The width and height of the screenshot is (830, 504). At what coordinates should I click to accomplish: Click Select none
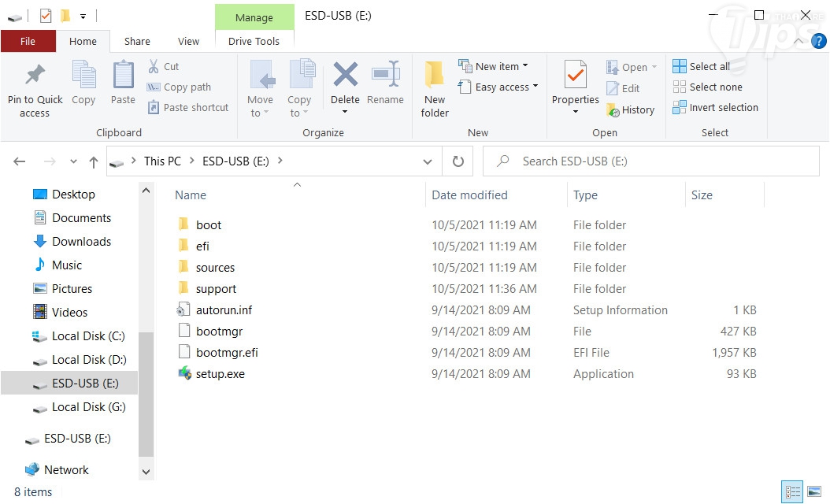tap(708, 87)
